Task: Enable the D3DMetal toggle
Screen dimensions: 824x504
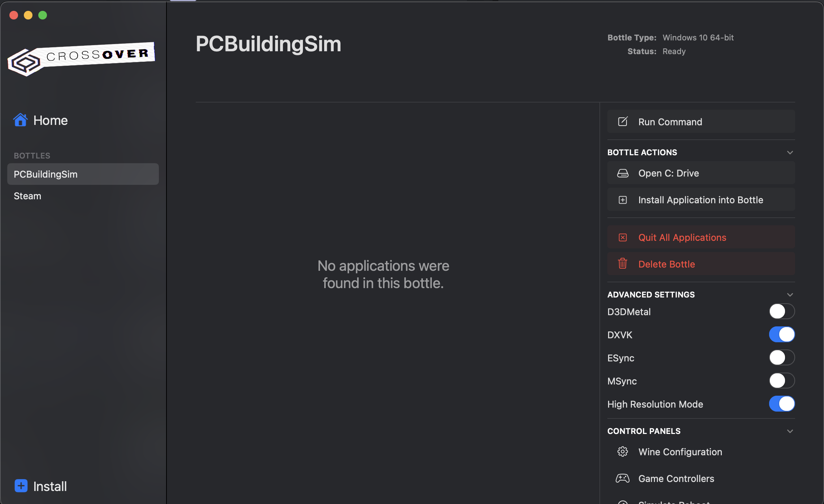Action: (782, 311)
